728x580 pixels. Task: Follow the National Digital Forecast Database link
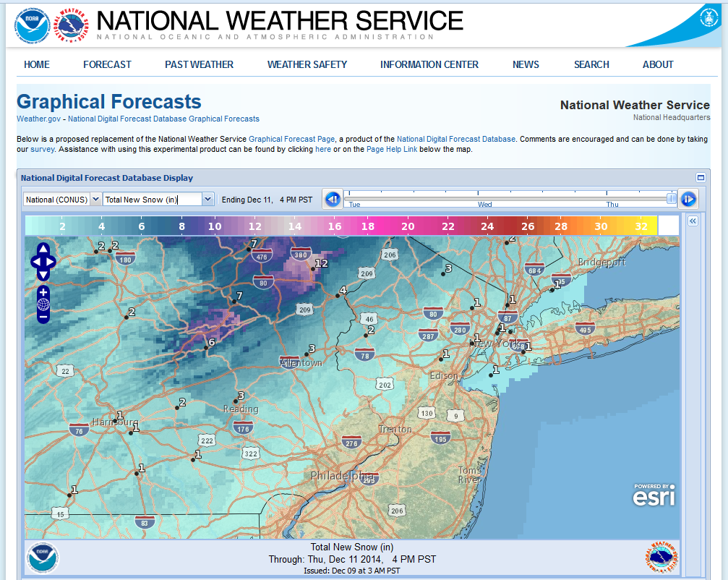coord(455,139)
